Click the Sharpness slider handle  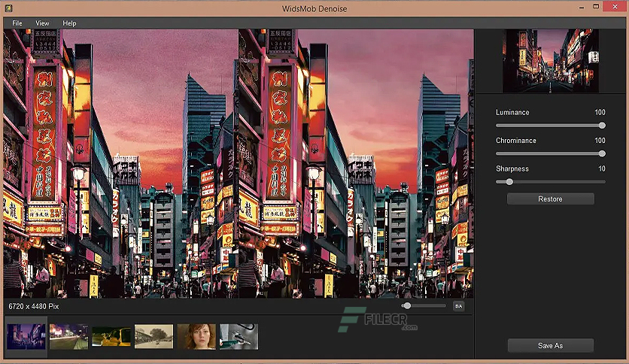click(509, 181)
